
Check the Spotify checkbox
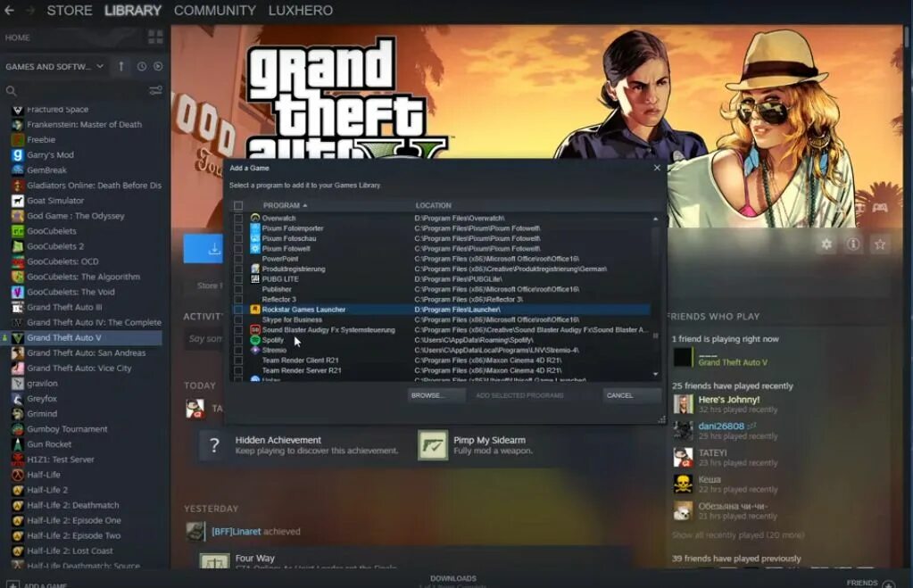tap(238, 340)
